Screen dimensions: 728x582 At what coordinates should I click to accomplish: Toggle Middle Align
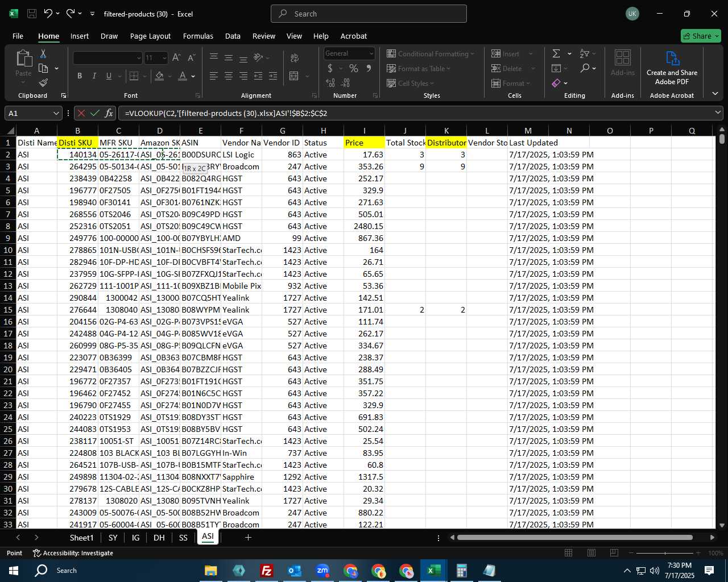[229, 57]
